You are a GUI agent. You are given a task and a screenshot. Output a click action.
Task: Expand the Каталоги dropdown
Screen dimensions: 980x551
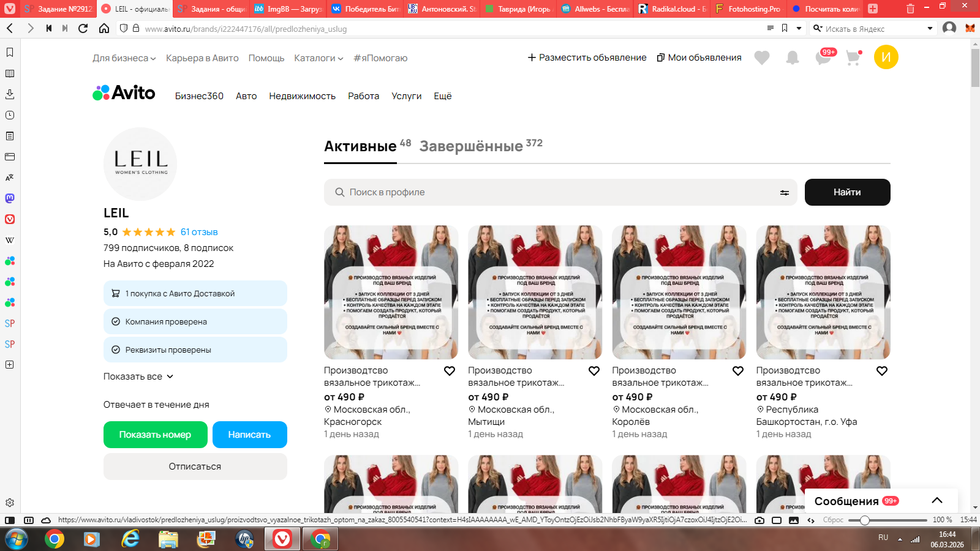coord(318,58)
